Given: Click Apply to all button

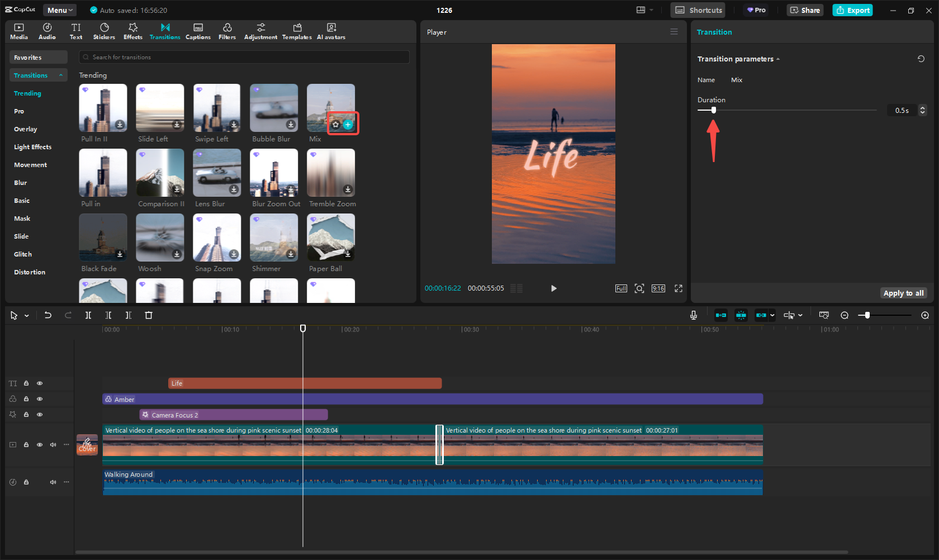Looking at the screenshot, I should pos(903,293).
